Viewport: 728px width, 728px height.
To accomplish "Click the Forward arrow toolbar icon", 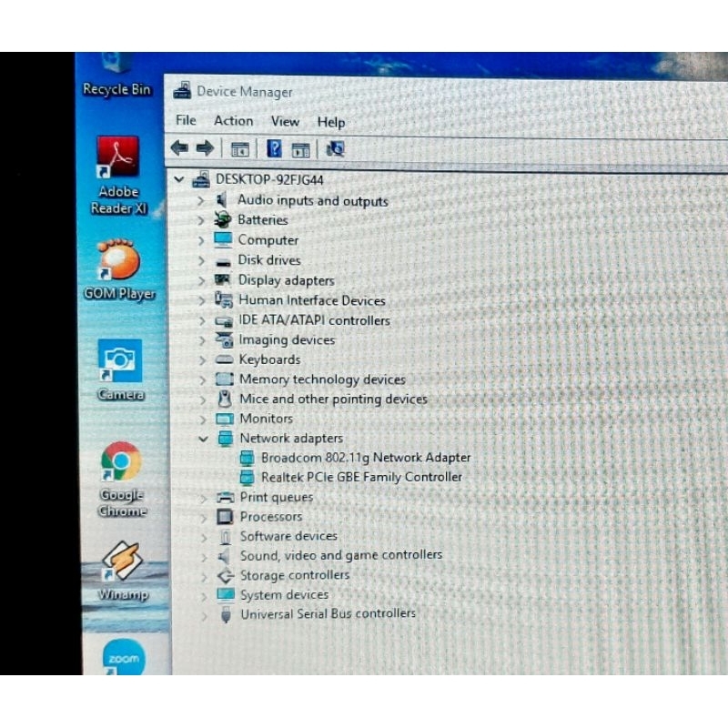I will pyautogui.click(x=205, y=148).
